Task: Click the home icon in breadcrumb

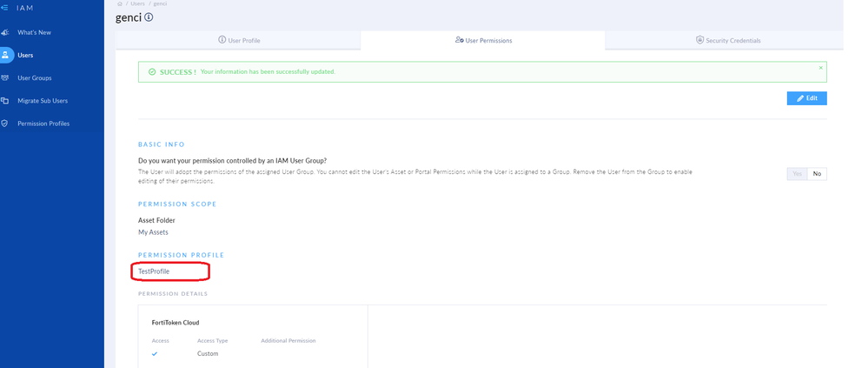Action: tap(120, 3)
